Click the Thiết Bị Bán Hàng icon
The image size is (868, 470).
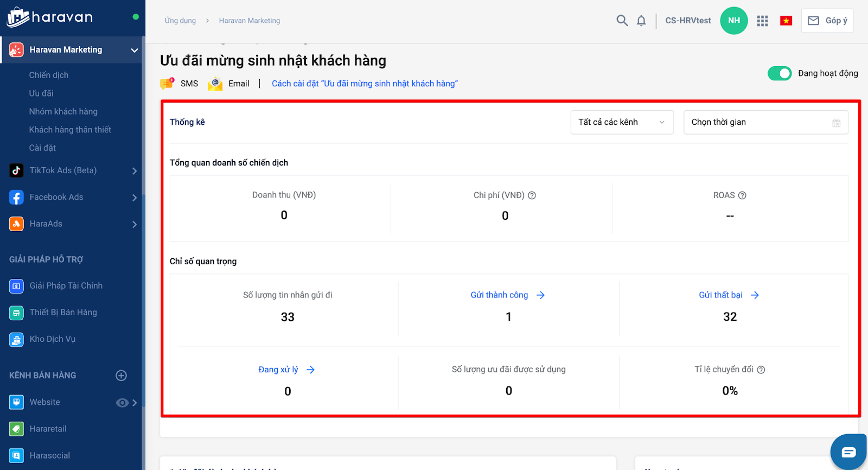click(16, 312)
